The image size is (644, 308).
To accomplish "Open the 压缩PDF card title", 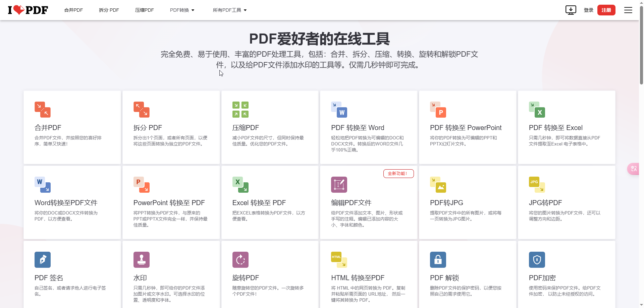I will point(246,128).
